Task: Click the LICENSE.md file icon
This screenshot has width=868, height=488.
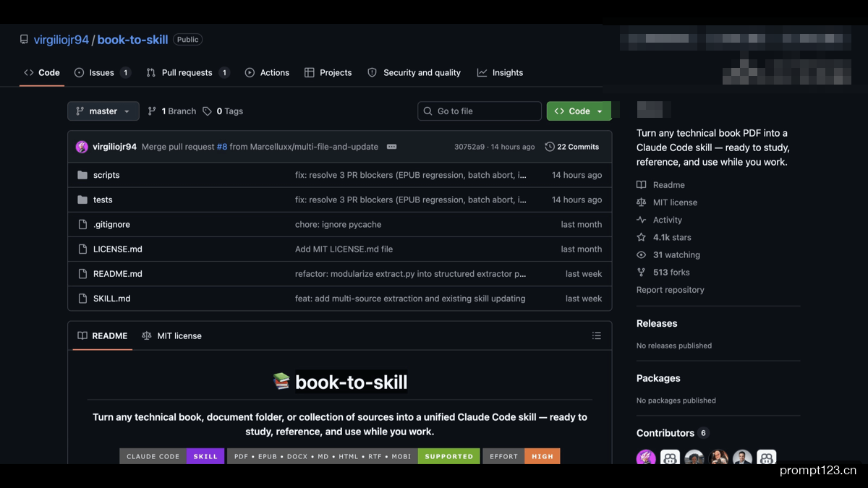Action: click(x=82, y=249)
